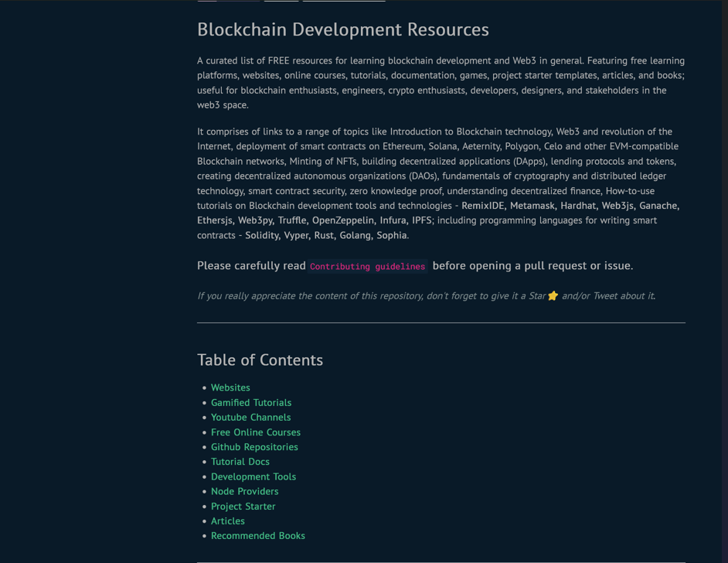728x563 pixels.
Task: Open the Github Repositories link
Action: (254, 447)
